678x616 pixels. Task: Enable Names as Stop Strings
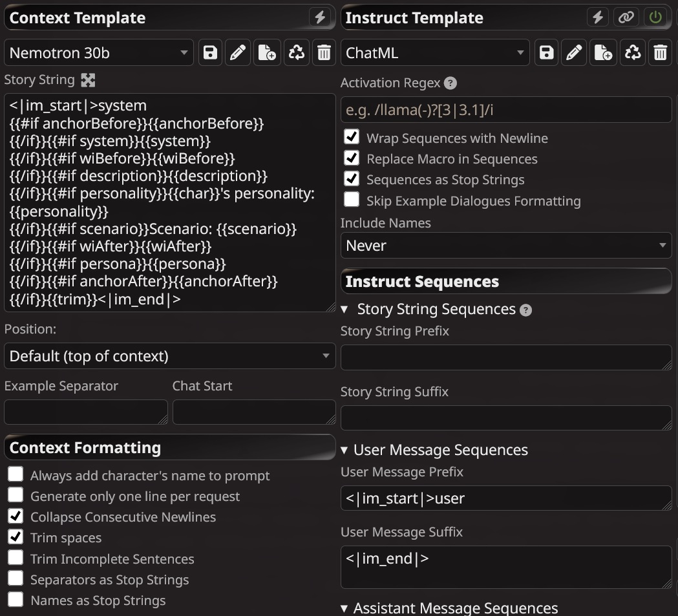point(16,600)
